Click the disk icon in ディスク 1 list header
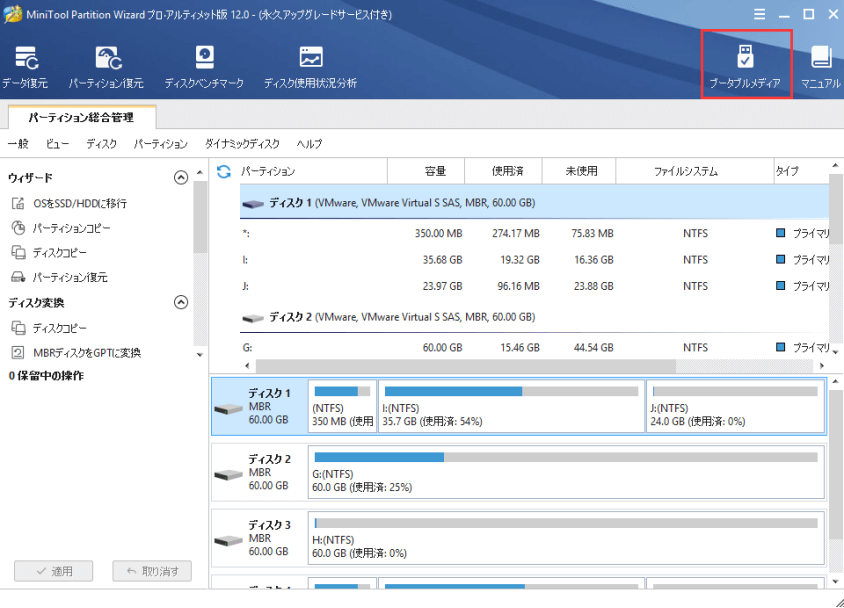Image resolution: width=844 pixels, height=608 pixels. (253, 204)
